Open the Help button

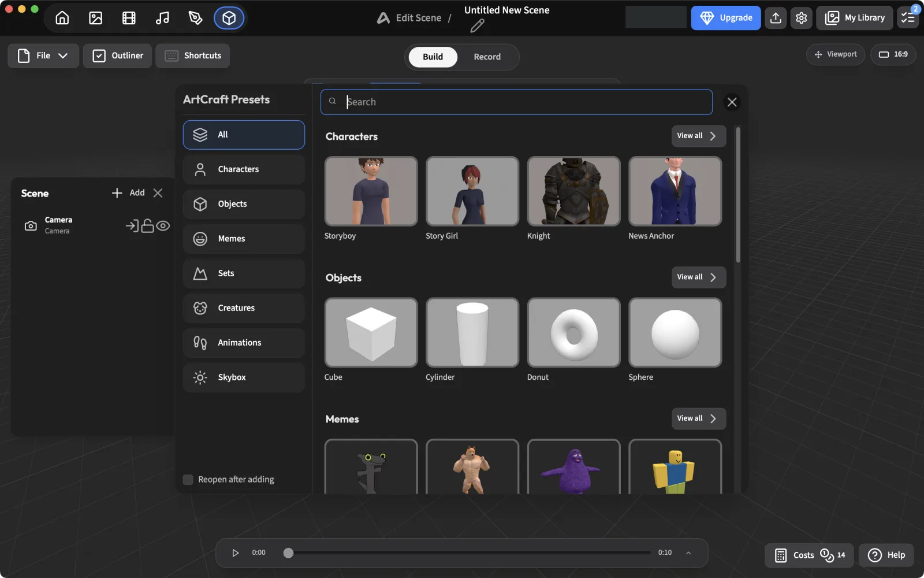886,555
